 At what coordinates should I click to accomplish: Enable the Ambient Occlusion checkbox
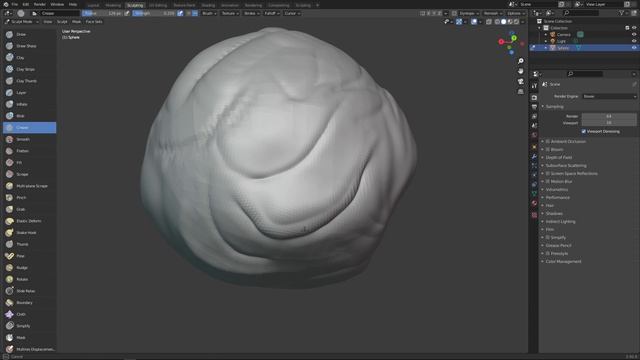tap(548, 142)
